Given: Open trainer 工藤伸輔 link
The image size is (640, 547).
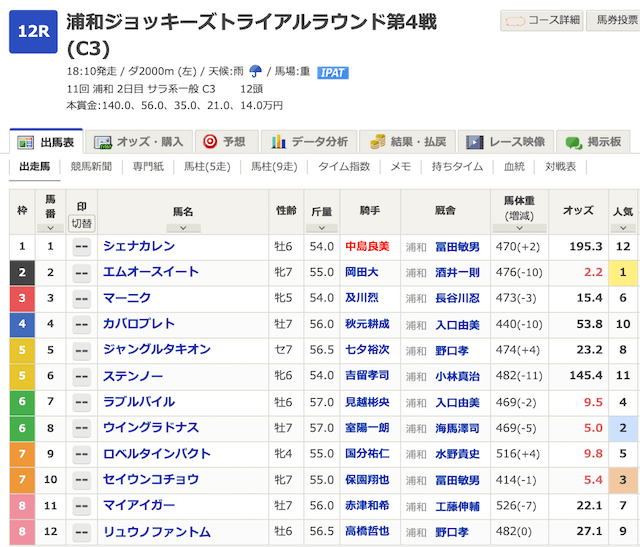Looking at the screenshot, I should [457, 506].
